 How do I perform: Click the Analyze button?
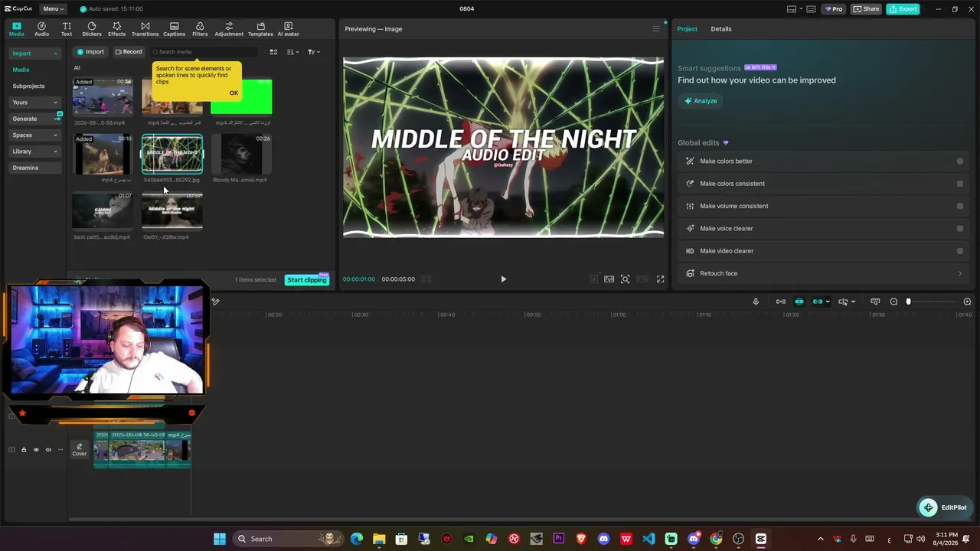pos(701,101)
